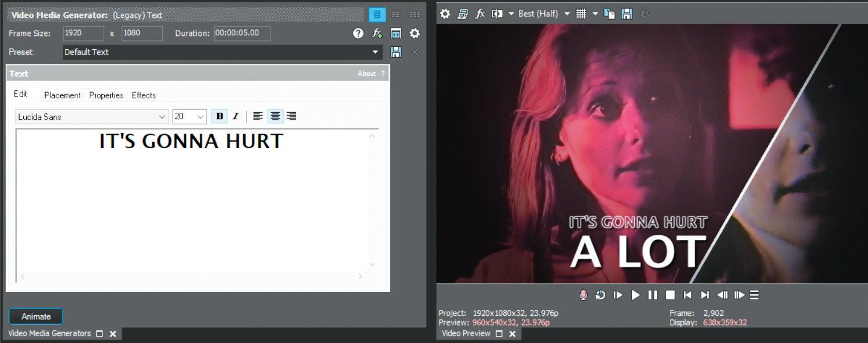The height and width of the screenshot is (343, 868).
Task: Open Video Output FX in preview toolbar
Action: [479, 14]
